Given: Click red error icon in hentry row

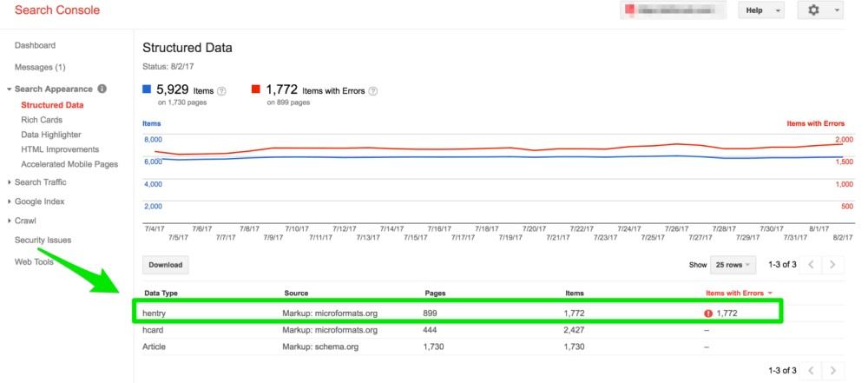Looking at the screenshot, I should point(709,312).
